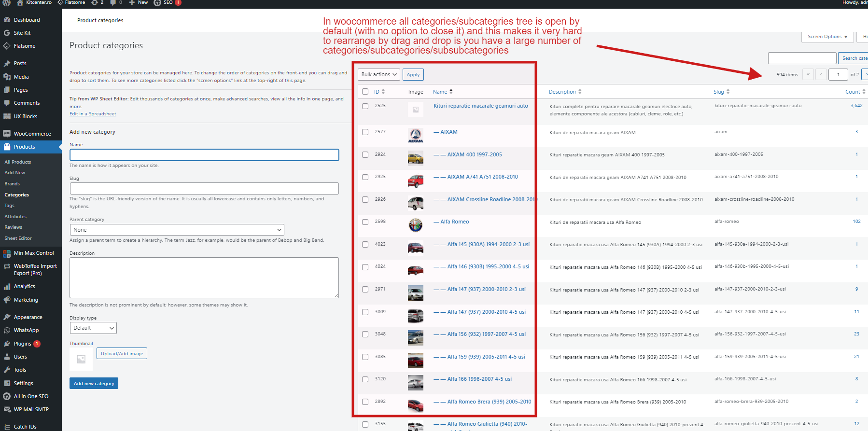Open All Products submenu item
The image size is (868, 431).
pos(18,162)
